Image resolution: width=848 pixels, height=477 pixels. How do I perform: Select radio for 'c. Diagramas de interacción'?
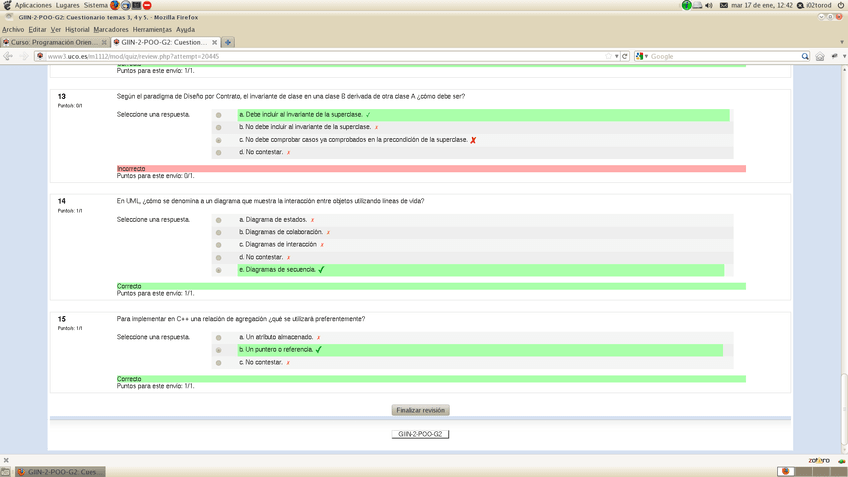click(219, 245)
